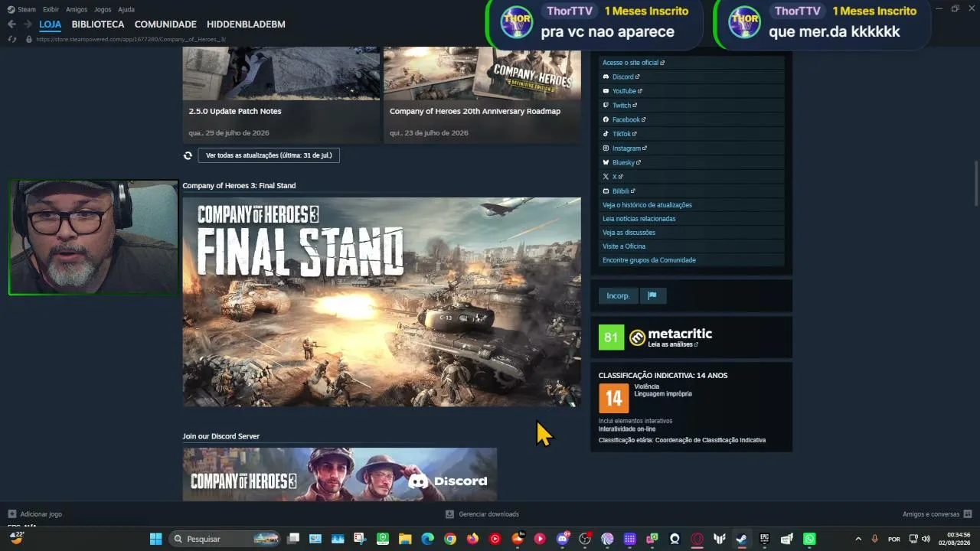Open the Amigos menu
980x551 pixels.
coord(77,9)
